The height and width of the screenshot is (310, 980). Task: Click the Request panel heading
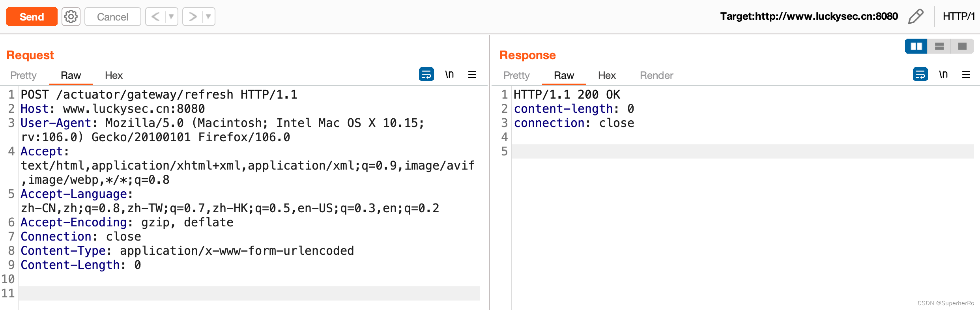(x=30, y=55)
